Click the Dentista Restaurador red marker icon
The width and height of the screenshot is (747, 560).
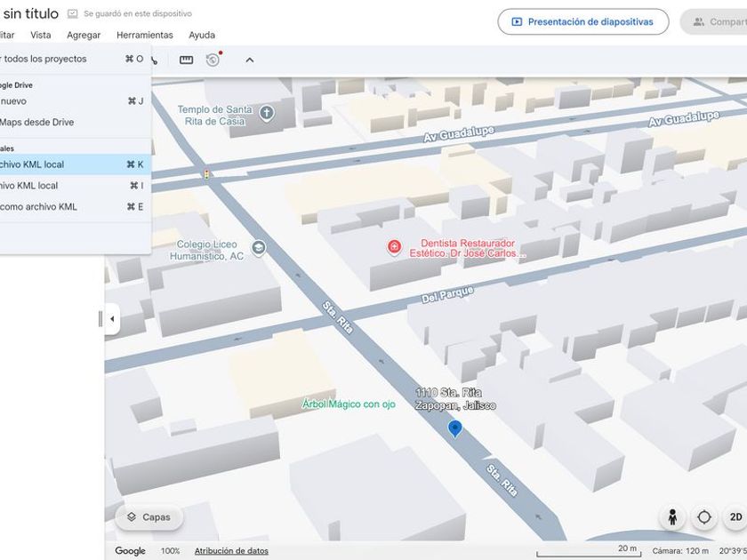coord(394,247)
